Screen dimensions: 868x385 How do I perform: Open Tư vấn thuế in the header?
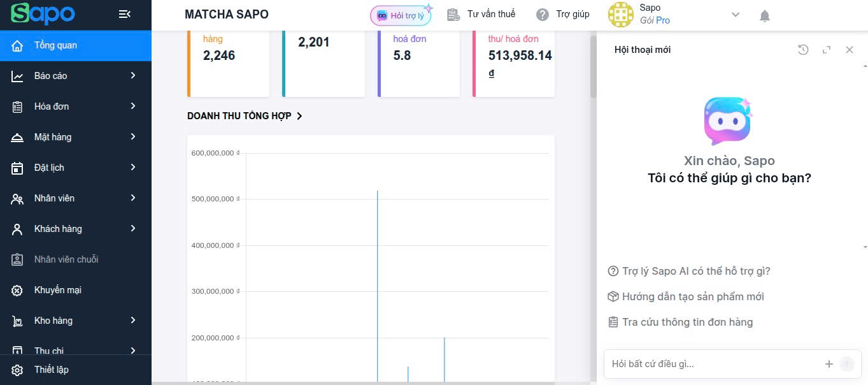tap(481, 14)
